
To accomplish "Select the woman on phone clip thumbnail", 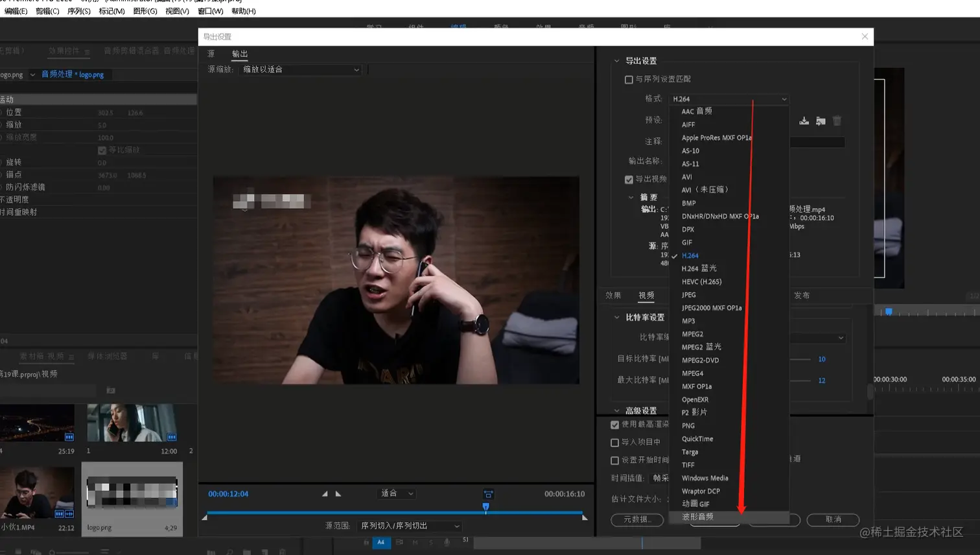I will click(x=132, y=423).
